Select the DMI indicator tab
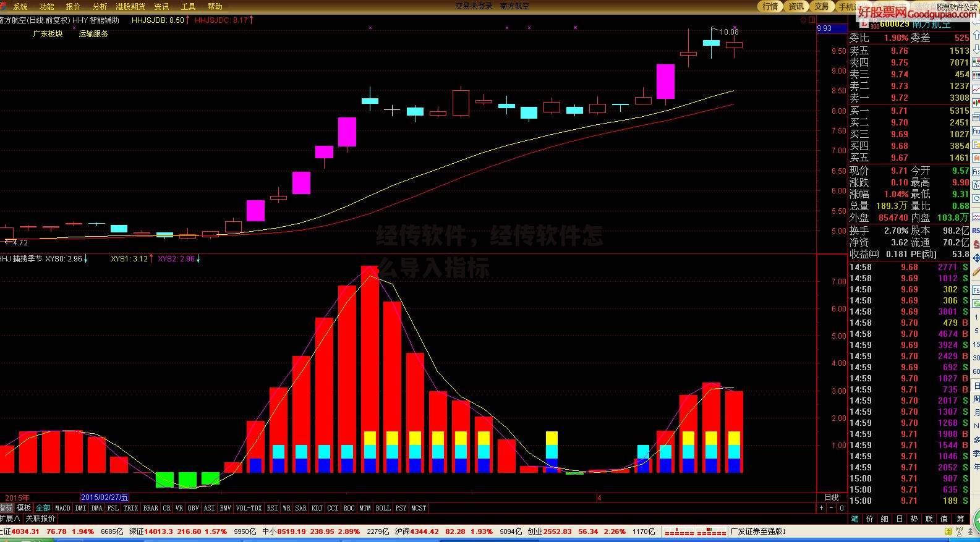The height and width of the screenshot is (542, 980). 81,508
